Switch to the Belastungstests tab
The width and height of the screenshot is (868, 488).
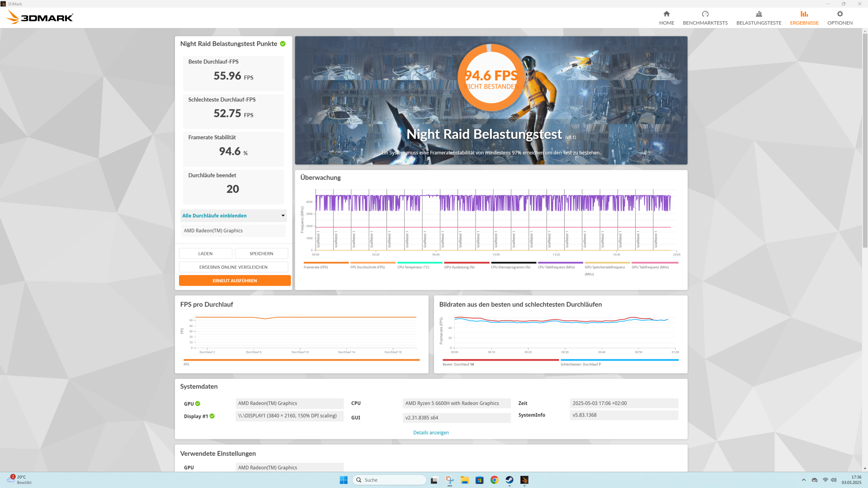coord(759,18)
